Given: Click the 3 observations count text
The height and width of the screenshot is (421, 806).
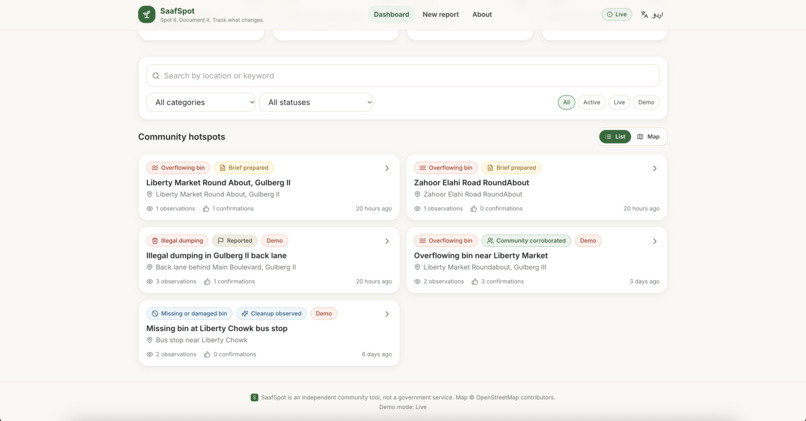Looking at the screenshot, I should click(x=176, y=282).
